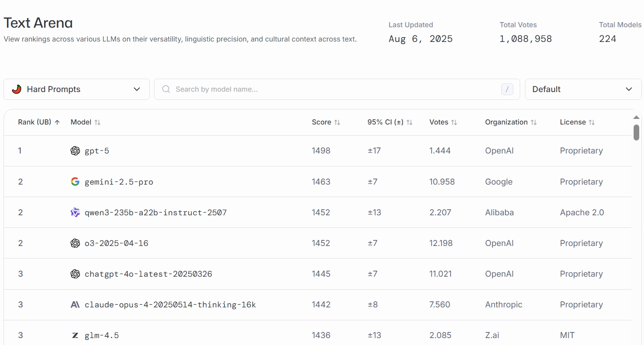This screenshot has width=644, height=345.
Task: Click the search magnifier icon
Action: click(166, 89)
